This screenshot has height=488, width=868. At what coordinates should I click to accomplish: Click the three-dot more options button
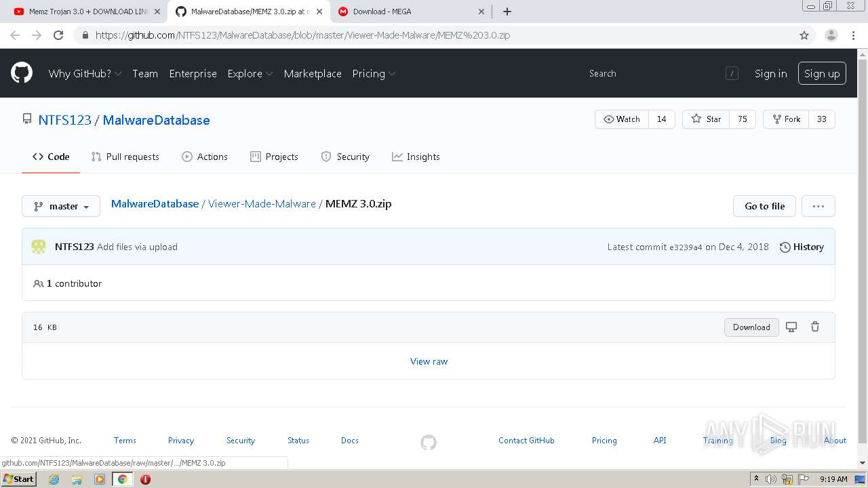click(x=818, y=206)
